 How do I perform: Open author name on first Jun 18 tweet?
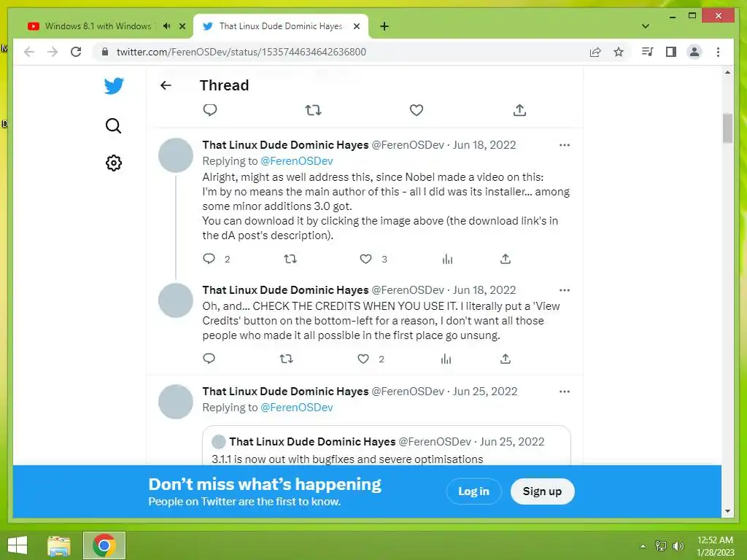(285, 145)
